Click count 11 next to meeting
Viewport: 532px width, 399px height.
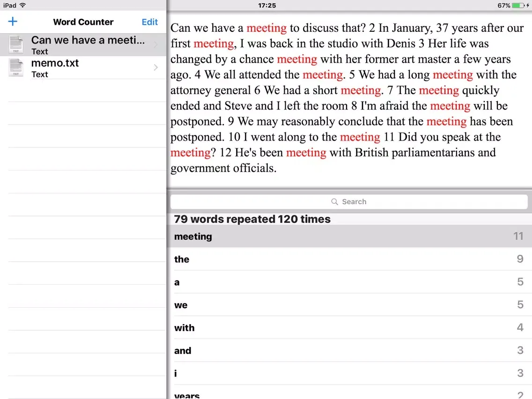click(518, 236)
